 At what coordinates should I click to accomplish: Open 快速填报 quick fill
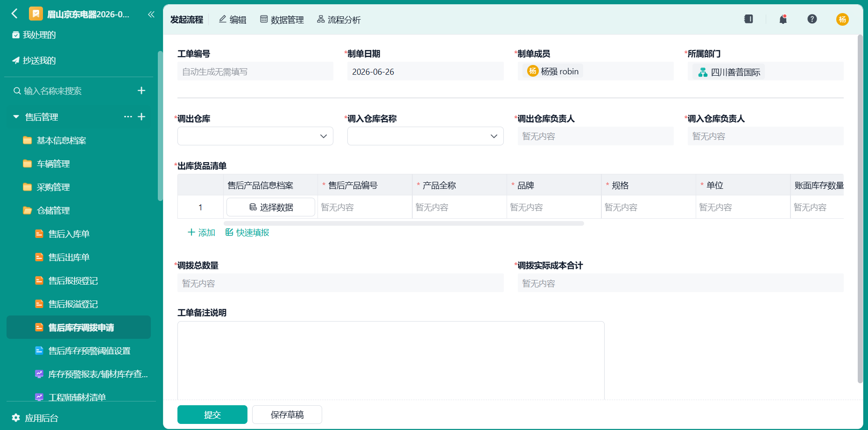(x=247, y=232)
